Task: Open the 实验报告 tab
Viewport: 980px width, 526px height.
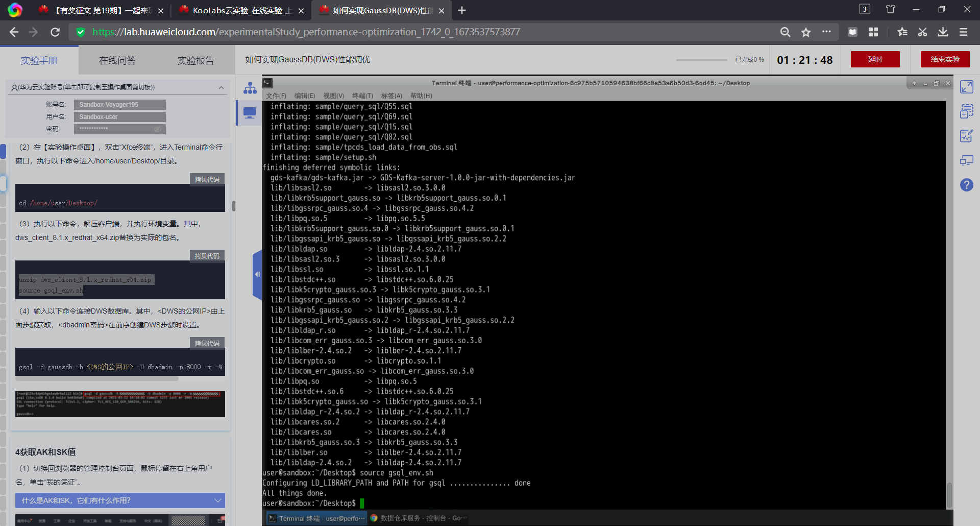Action: [196, 60]
